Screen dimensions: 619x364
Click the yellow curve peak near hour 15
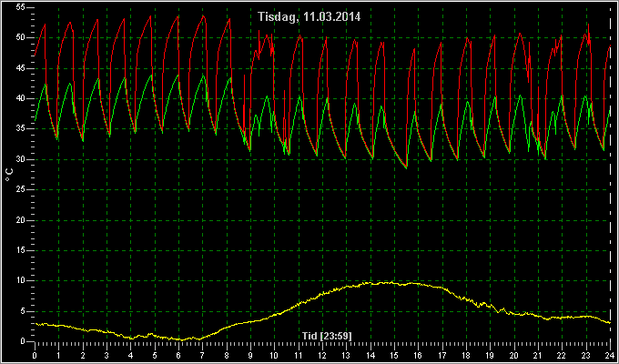pyautogui.click(x=391, y=282)
